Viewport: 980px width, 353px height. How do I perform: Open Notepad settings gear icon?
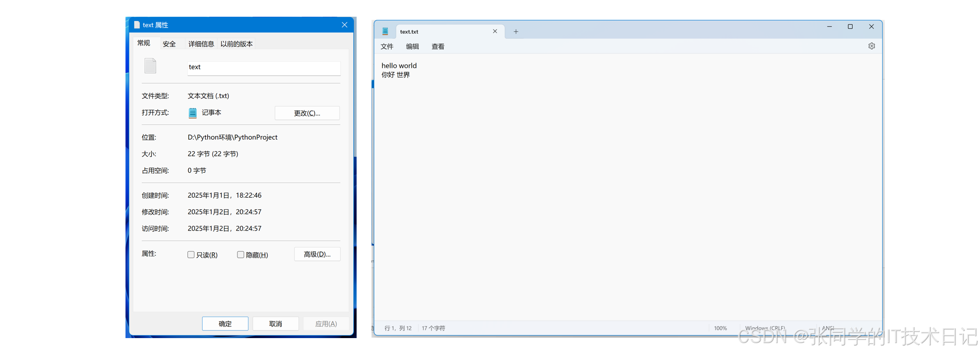[871, 46]
